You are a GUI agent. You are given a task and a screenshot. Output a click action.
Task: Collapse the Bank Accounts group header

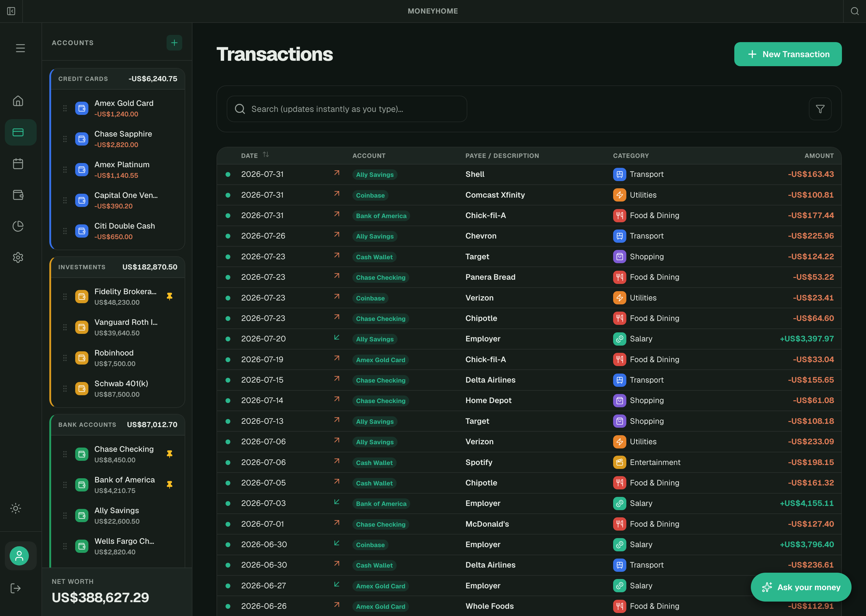click(x=118, y=425)
